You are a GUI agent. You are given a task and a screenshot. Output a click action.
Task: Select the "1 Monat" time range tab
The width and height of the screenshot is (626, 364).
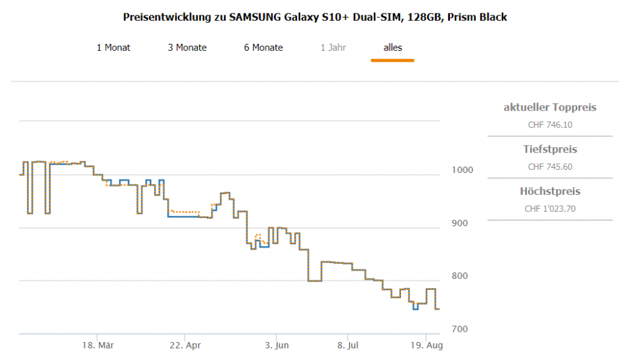(113, 48)
